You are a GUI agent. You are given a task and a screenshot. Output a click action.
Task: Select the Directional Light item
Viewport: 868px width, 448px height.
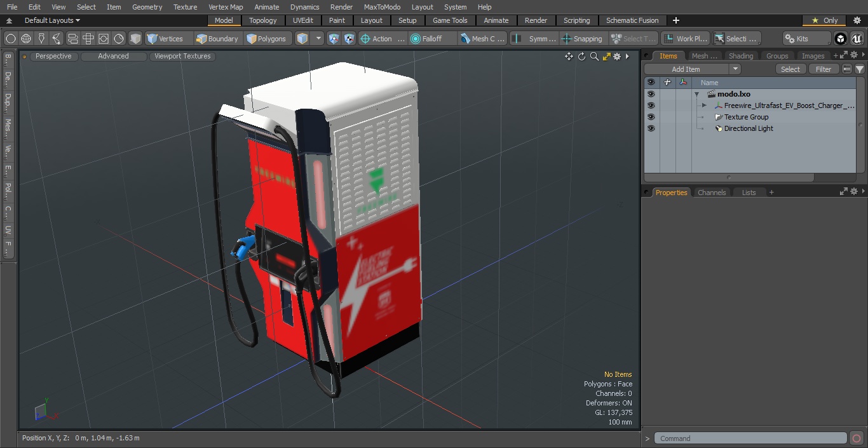[749, 128]
